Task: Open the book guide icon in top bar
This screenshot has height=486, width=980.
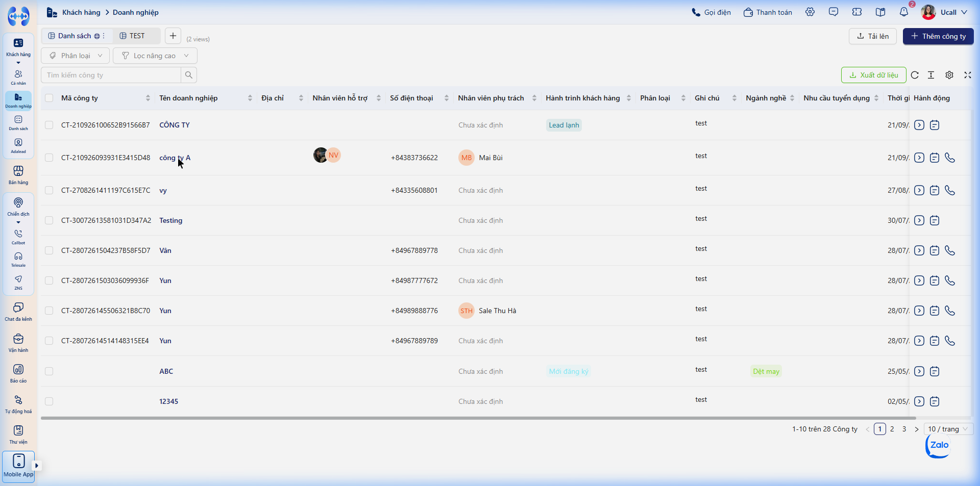Action: tap(880, 12)
